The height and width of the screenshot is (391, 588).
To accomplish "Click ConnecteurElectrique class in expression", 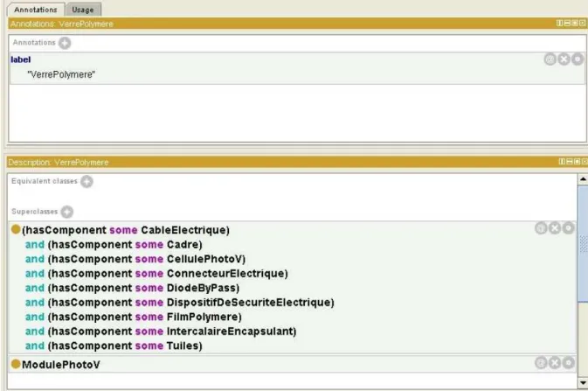I will click(225, 274).
